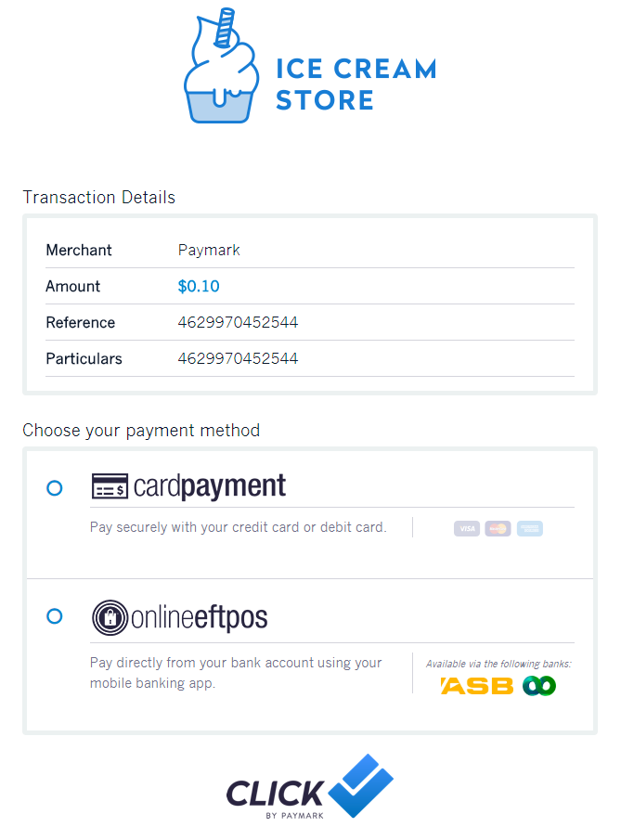Viewport: 621px width, 840px height.
Task: Click the padlock circle Online EFTPOS icon
Action: (110, 617)
